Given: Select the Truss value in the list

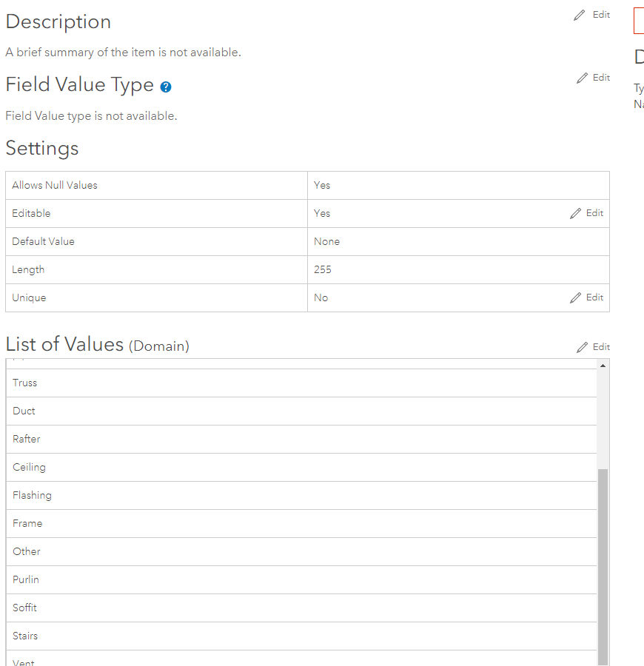Looking at the screenshot, I should pos(25,383).
